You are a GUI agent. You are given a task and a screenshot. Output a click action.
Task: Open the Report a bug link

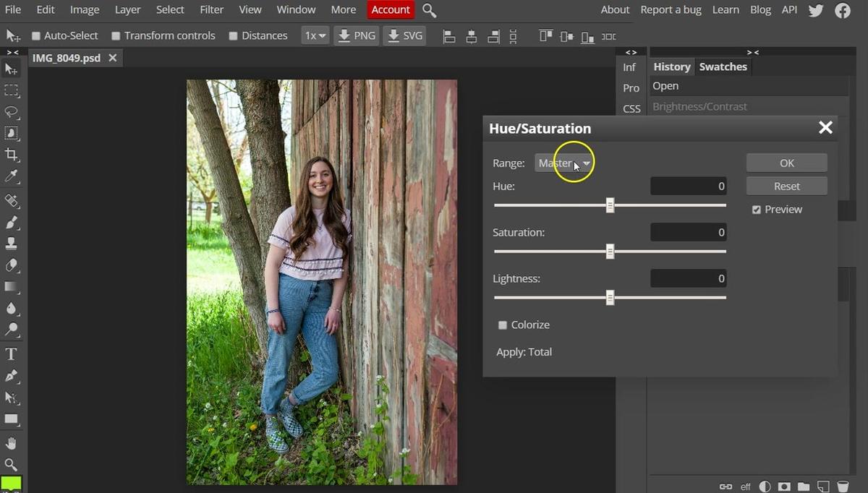671,10
